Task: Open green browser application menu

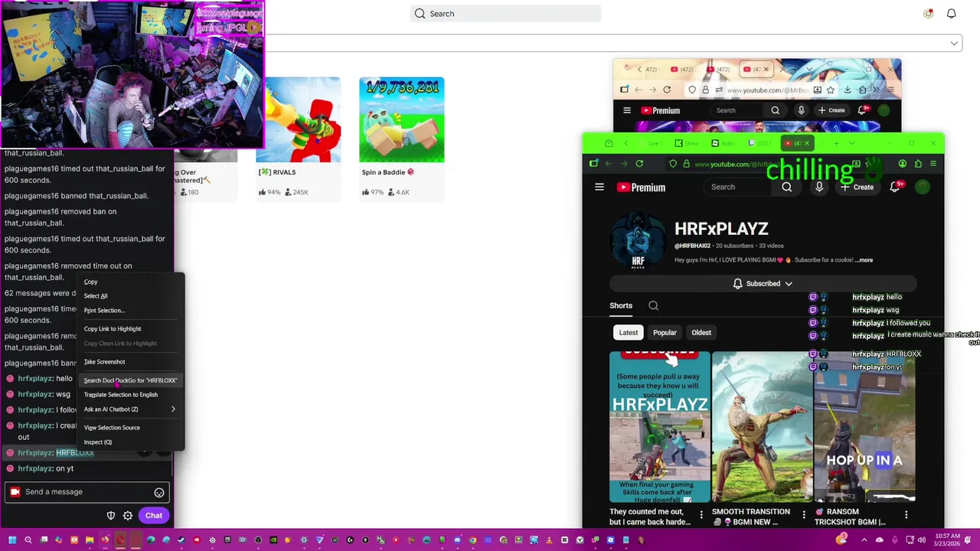Action: pos(933,164)
